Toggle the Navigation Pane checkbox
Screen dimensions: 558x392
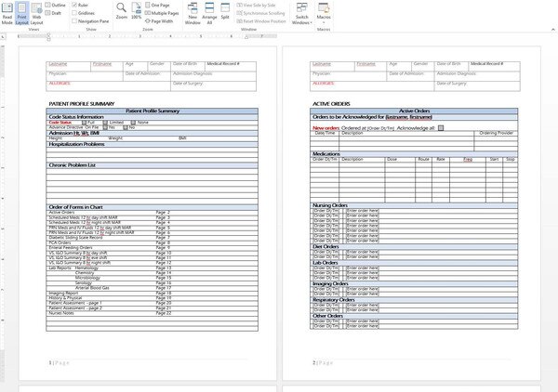[x=73, y=20]
